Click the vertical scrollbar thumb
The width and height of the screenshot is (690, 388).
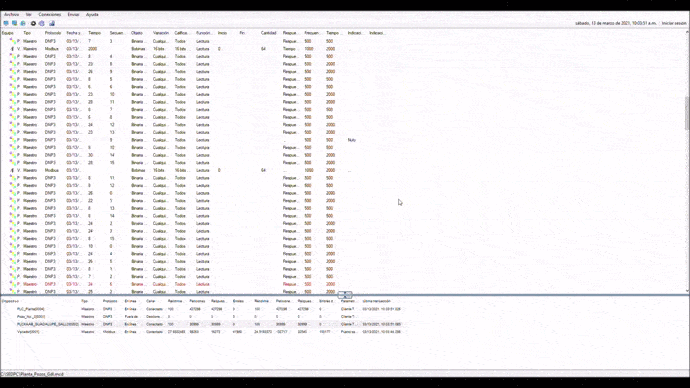(687, 113)
